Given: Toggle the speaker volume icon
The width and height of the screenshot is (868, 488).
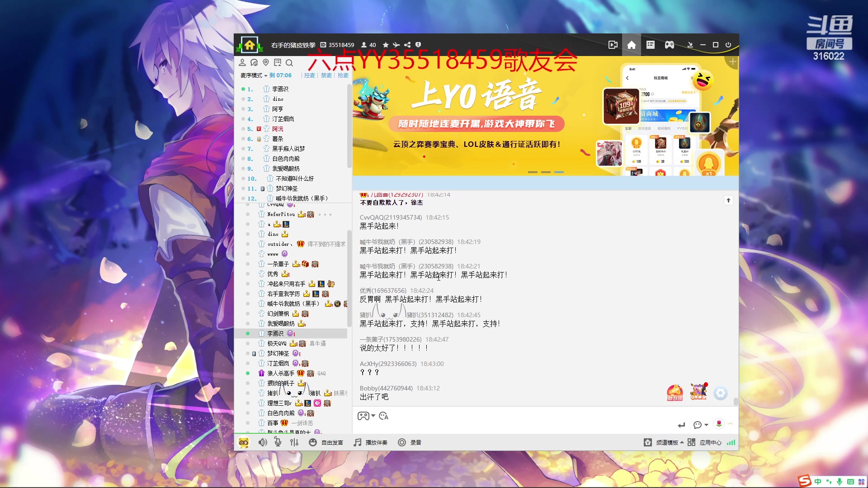Looking at the screenshot, I should click(x=263, y=442).
